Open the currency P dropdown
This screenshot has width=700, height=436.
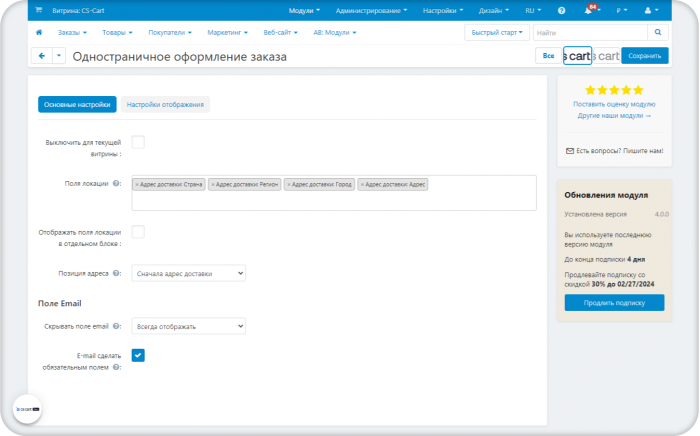pos(621,10)
